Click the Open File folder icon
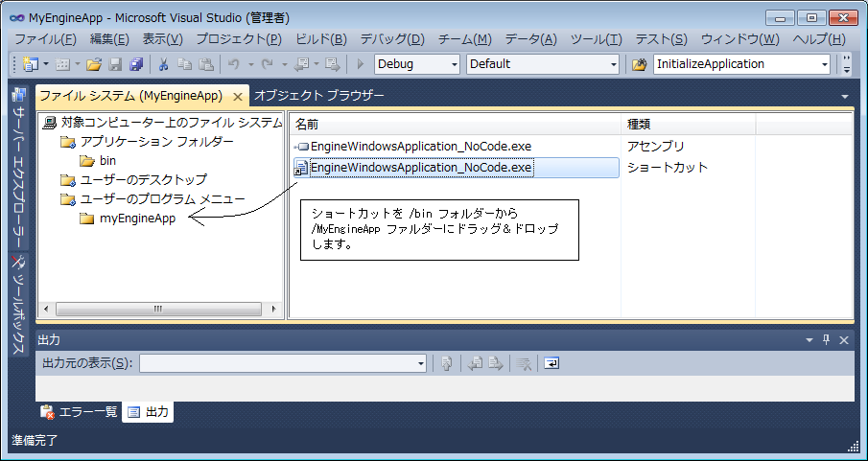 coord(94,64)
